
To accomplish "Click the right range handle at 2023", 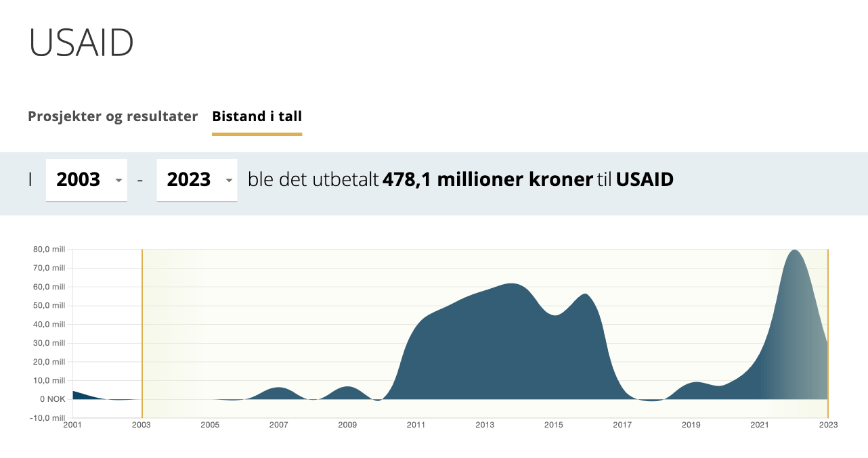I will click(x=827, y=333).
